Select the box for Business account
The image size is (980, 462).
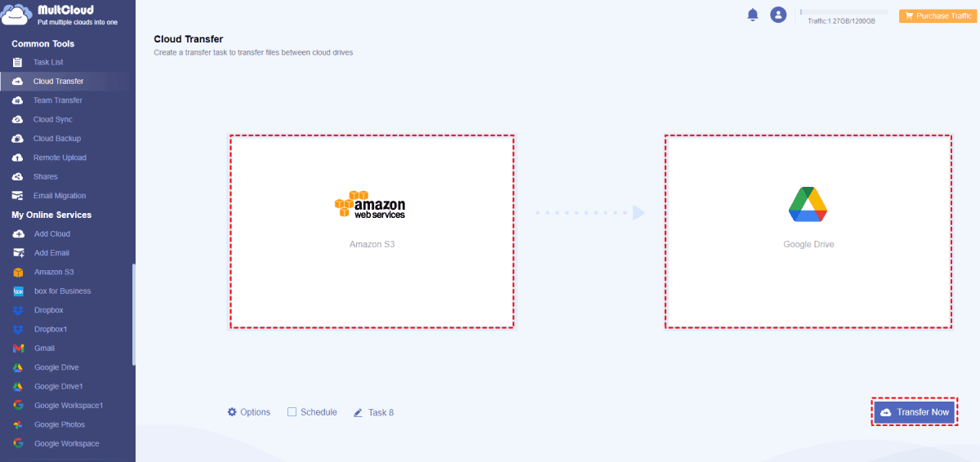coord(62,291)
